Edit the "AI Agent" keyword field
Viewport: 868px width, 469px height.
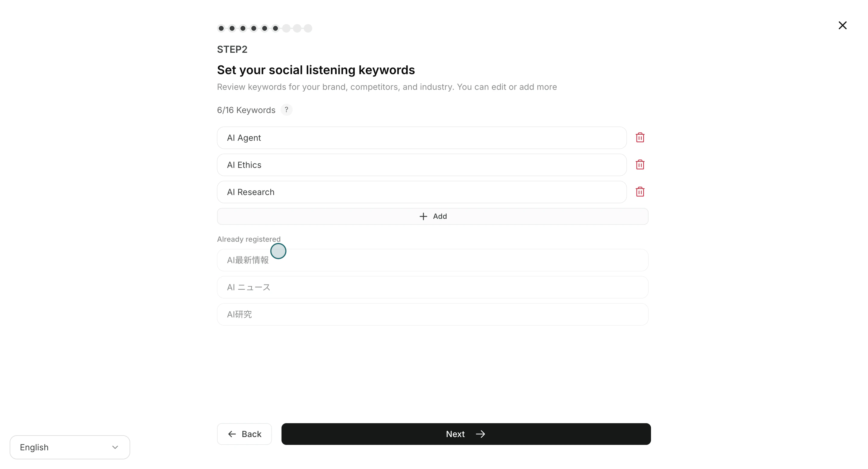(421, 137)
